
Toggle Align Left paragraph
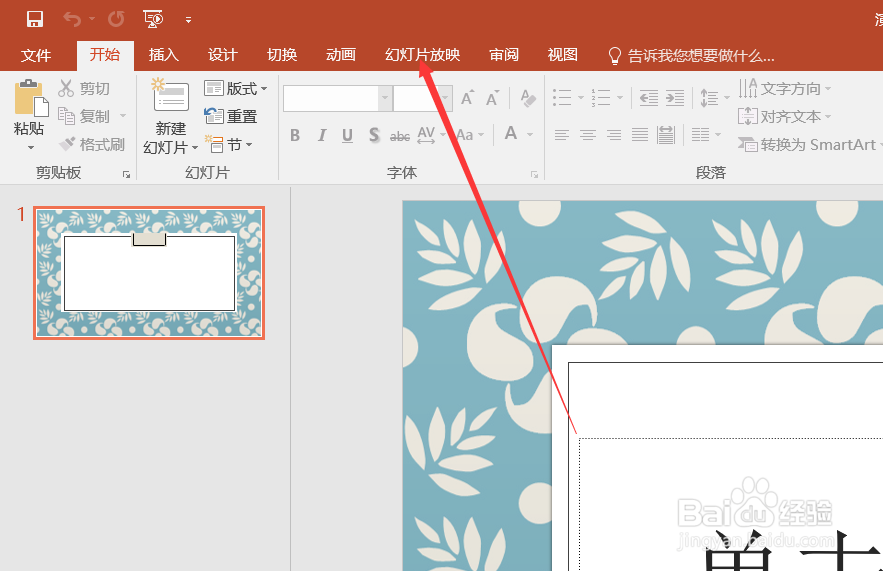[x=561, y=135]
